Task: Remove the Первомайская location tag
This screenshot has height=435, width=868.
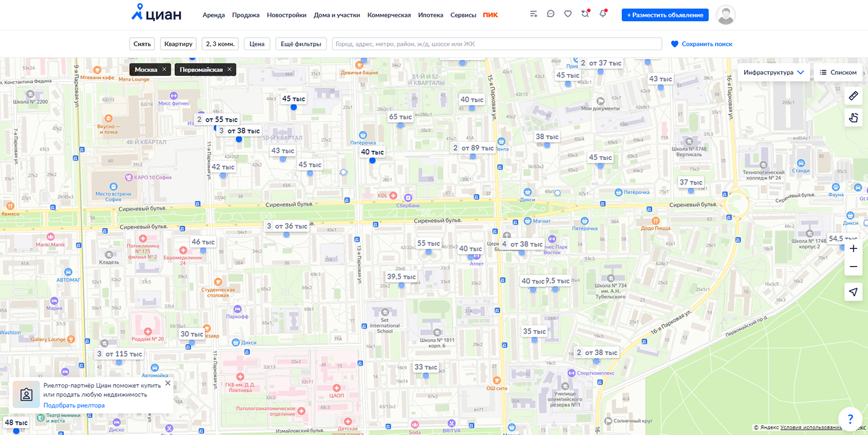Action: [230, 70]
